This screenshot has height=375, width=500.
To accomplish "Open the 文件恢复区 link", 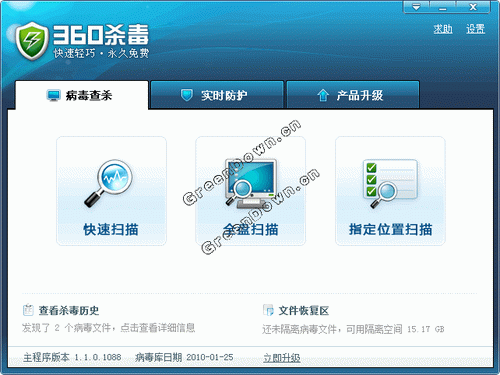I will pos(304,311).
